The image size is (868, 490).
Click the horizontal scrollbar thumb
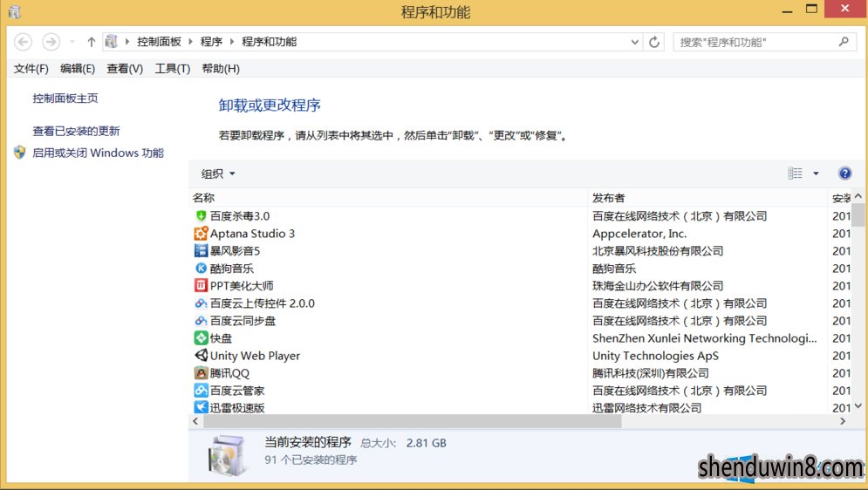pos(413,421)
